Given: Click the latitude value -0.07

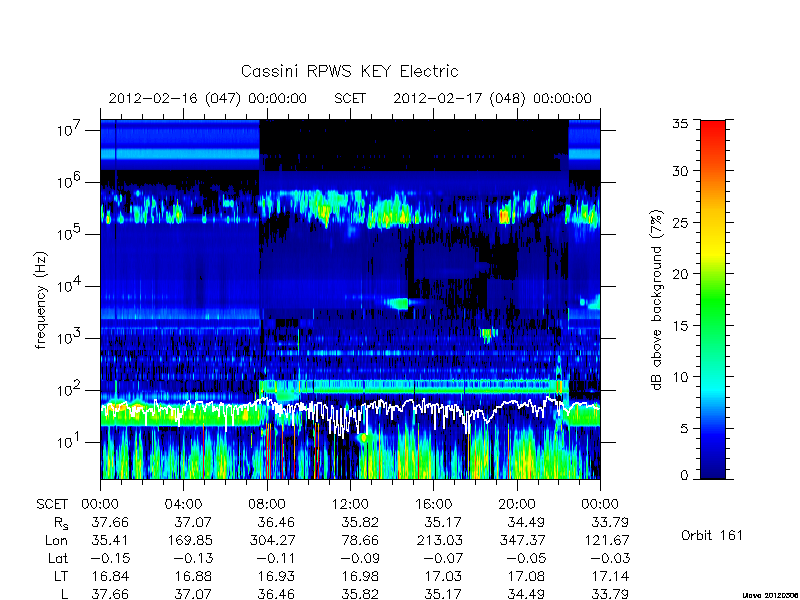Looking at the screenshot, I should click(x=443, y=559).
